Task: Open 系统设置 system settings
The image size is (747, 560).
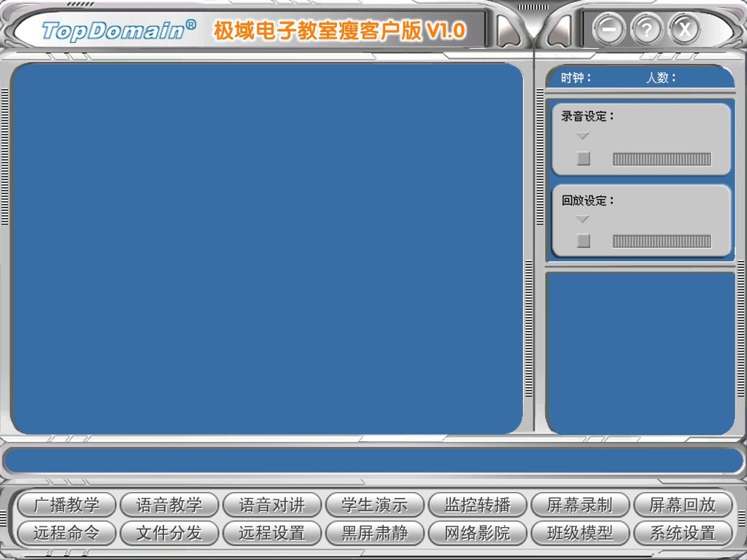Action: 683,532
